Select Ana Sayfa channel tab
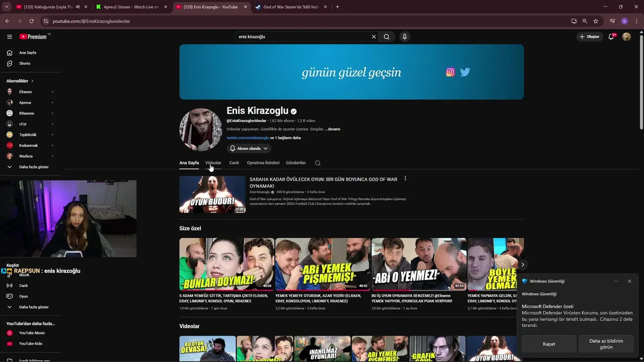 click(189, 163)
